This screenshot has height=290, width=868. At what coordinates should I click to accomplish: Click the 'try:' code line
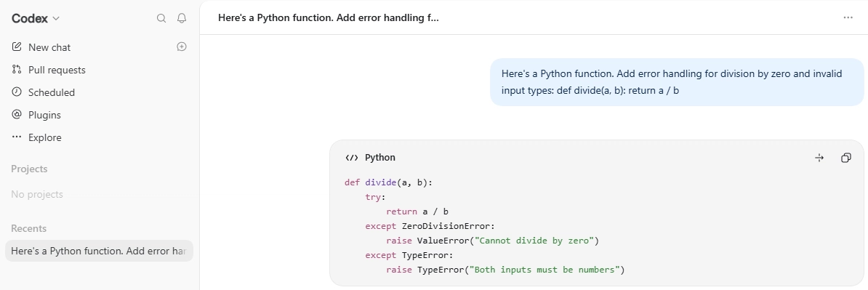pos(375,196)
